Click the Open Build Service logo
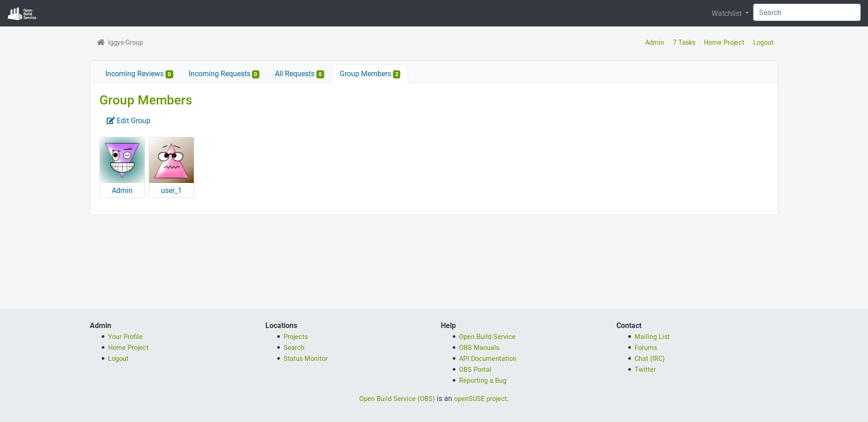The height and width of the screenshot is (422, 868). 22,13
